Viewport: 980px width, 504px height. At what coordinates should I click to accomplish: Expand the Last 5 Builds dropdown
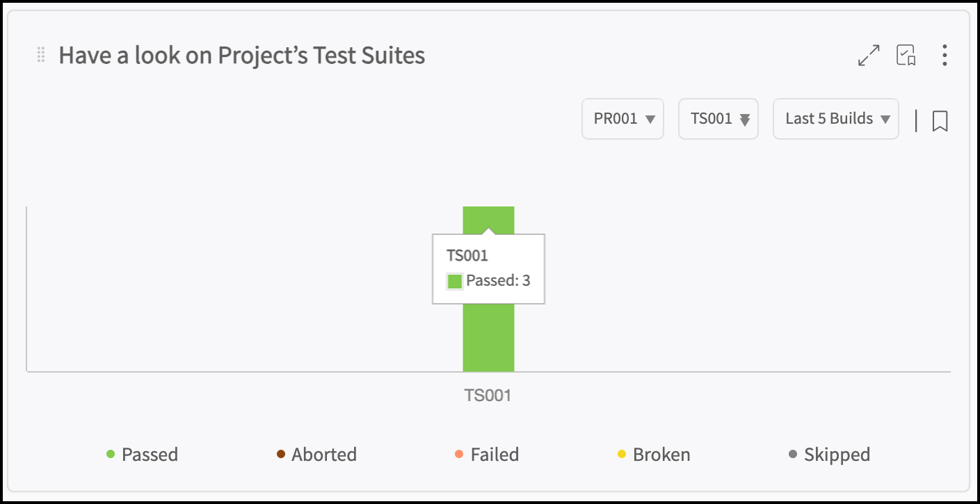coord(836,119)
